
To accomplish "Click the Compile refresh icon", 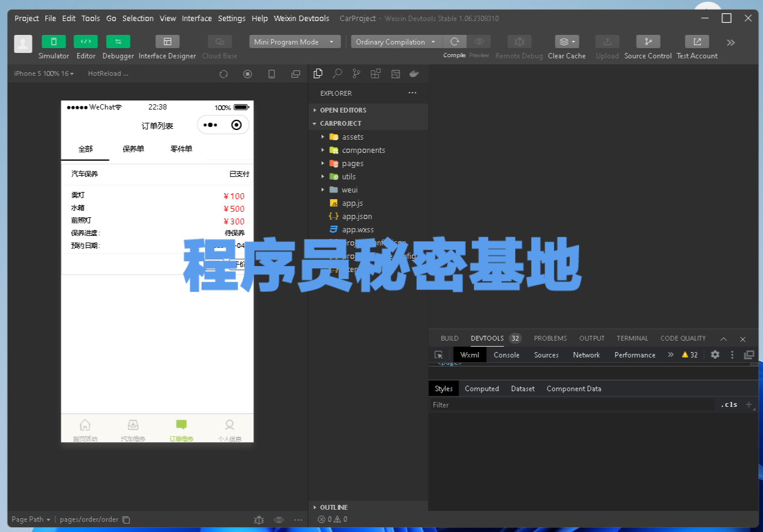I will coord(455,42).
